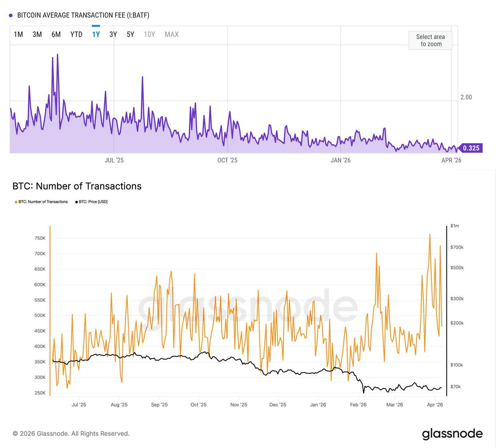Click the 0.325 current value label
The width and height of the screenshot is (496, 448).
pyautogui.click(x=470, y=148)
